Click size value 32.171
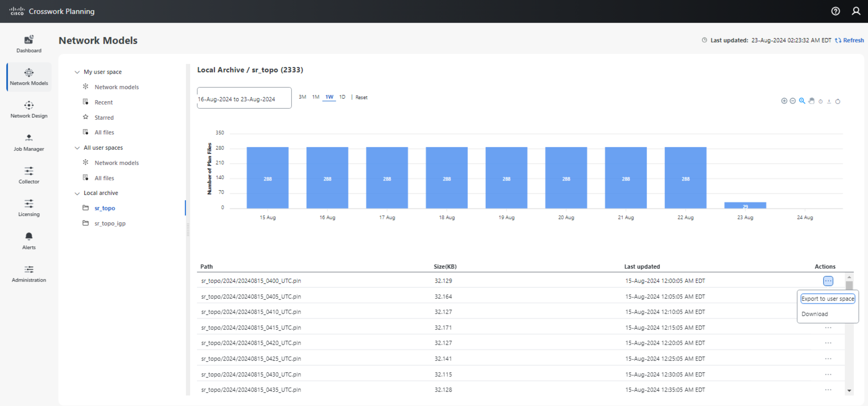The width and height of the screenshot is (868, 406). pyautogui.click(x=443, y=328)
